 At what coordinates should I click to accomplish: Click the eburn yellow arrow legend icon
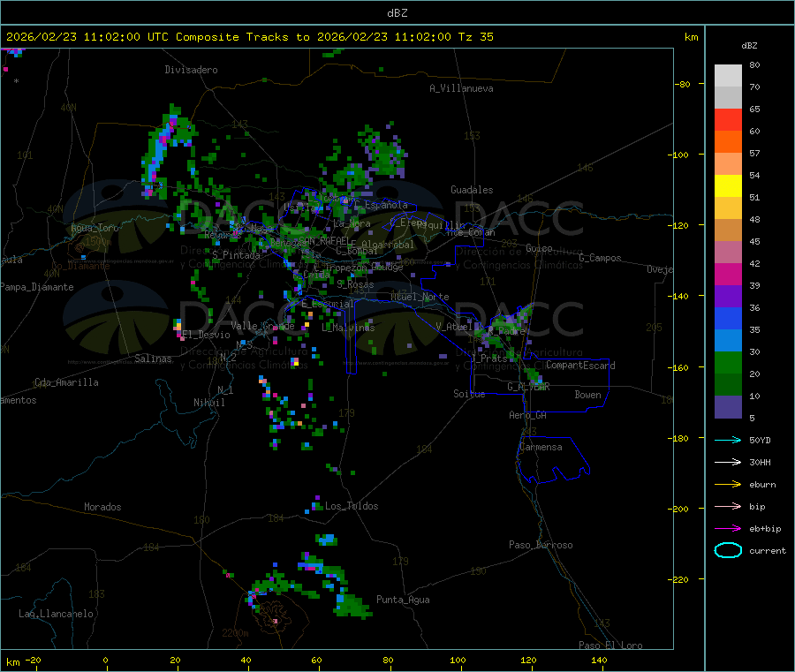[x=728, y=485]
